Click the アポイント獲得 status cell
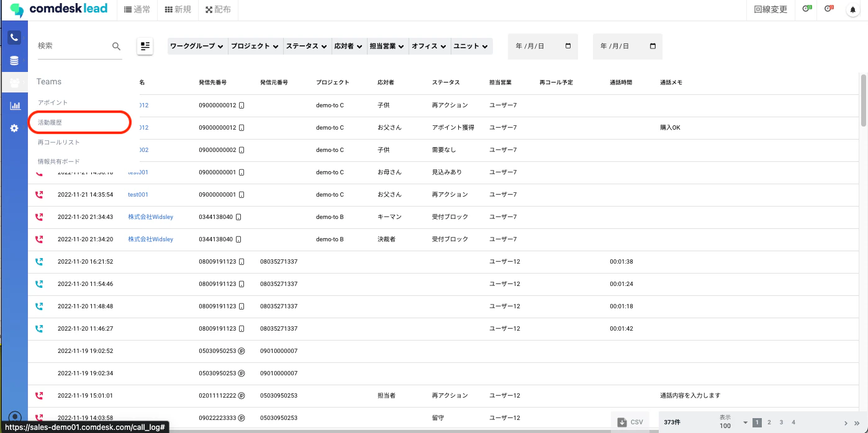This screenshot has width=868, height=433. (x=453, y=127)
